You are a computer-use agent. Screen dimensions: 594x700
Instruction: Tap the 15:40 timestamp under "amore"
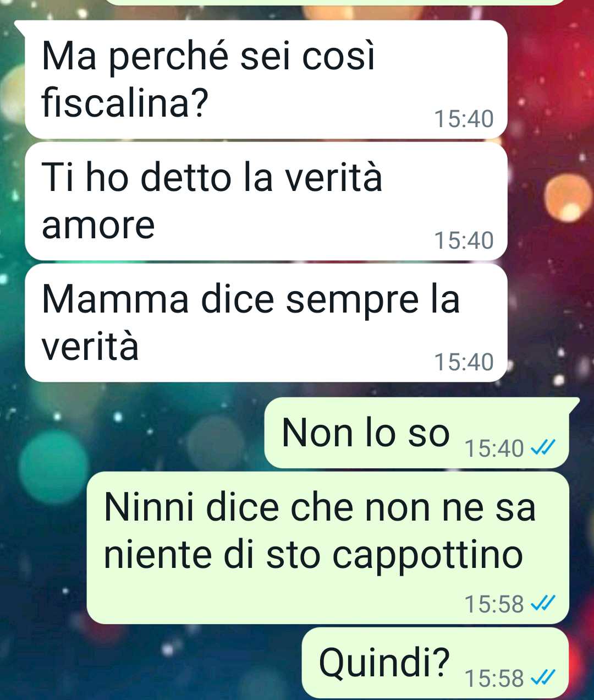click(464, 240)
